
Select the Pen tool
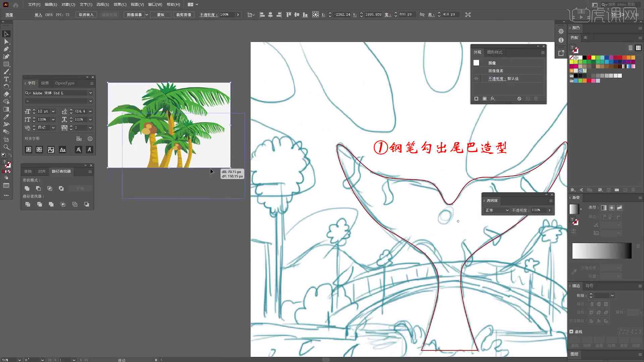coord(6,49)
